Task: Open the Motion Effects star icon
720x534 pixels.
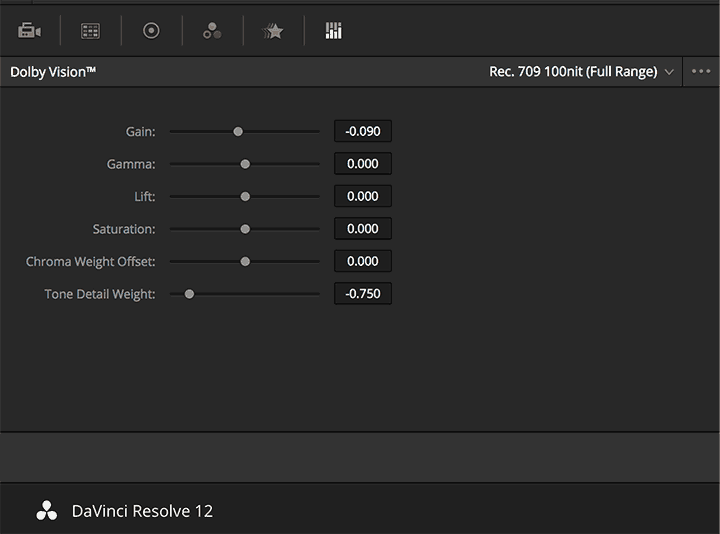Action: tap(273, 31)
